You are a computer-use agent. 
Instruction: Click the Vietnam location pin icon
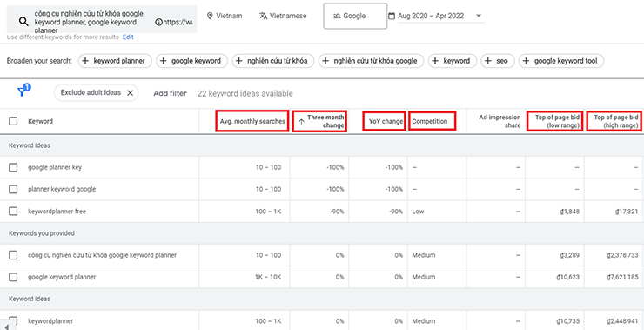coord(210,16)
